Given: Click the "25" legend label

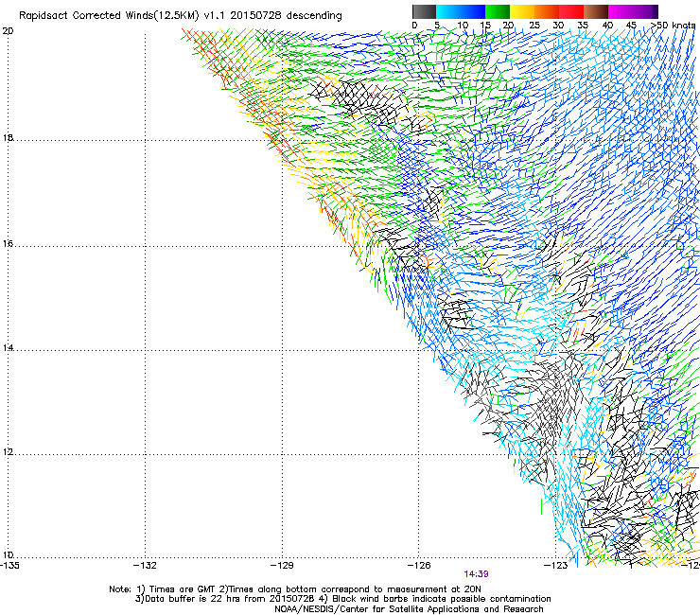Looking at the screenshot, I should (534, 26).
